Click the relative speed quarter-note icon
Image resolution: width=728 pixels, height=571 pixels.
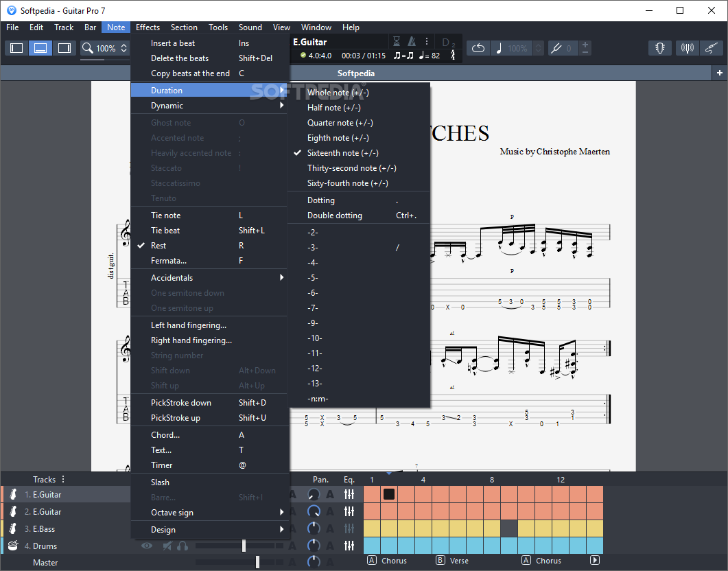[499, 48]
